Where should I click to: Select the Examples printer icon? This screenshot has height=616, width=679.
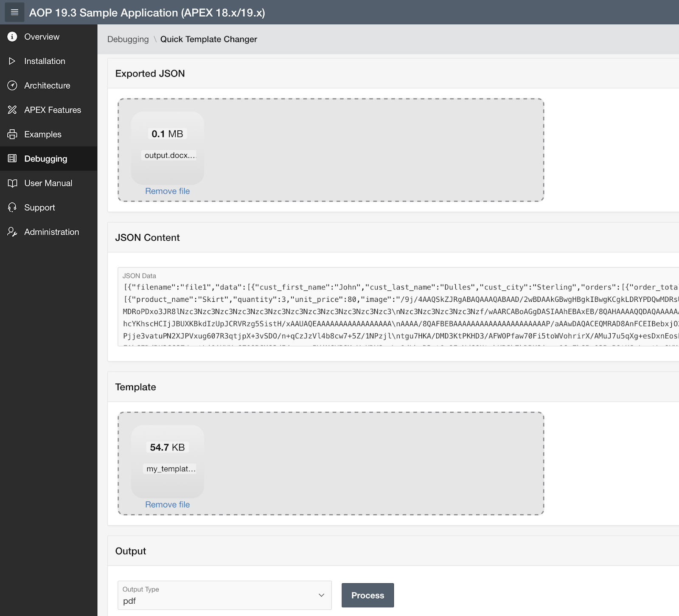coord(12,134)
